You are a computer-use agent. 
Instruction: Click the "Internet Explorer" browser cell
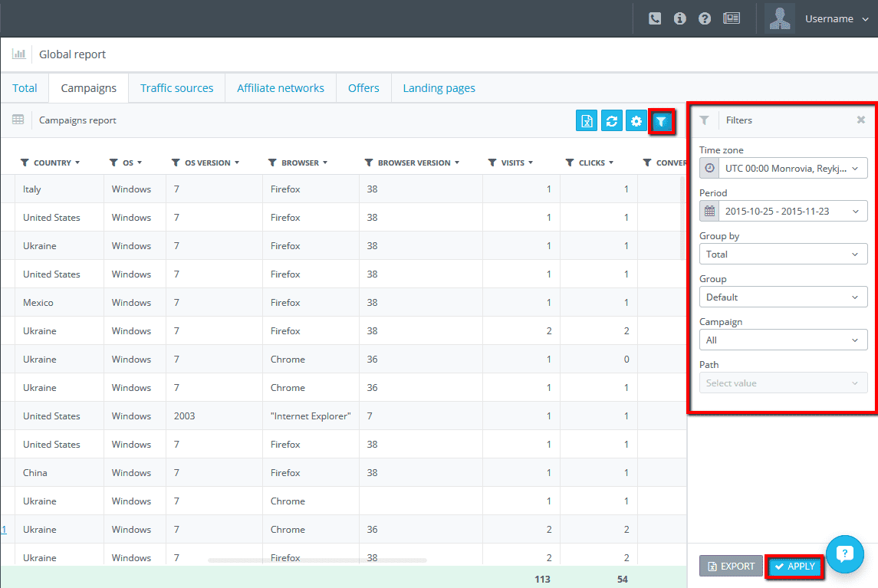click(x=311, y=416)
